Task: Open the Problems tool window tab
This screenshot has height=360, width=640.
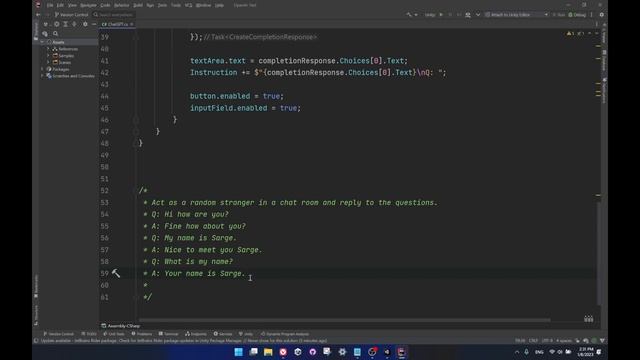Action: click(x=142, y=334)
